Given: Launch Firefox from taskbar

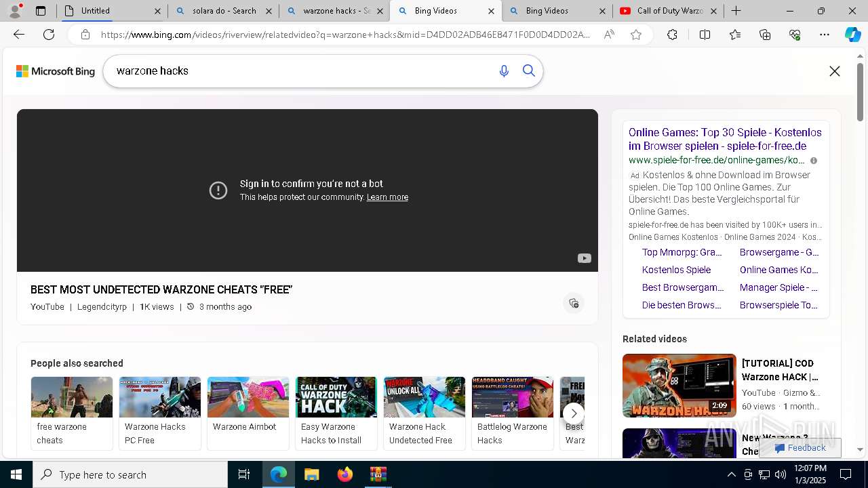Looking at the screenshot, I should 345,474.
